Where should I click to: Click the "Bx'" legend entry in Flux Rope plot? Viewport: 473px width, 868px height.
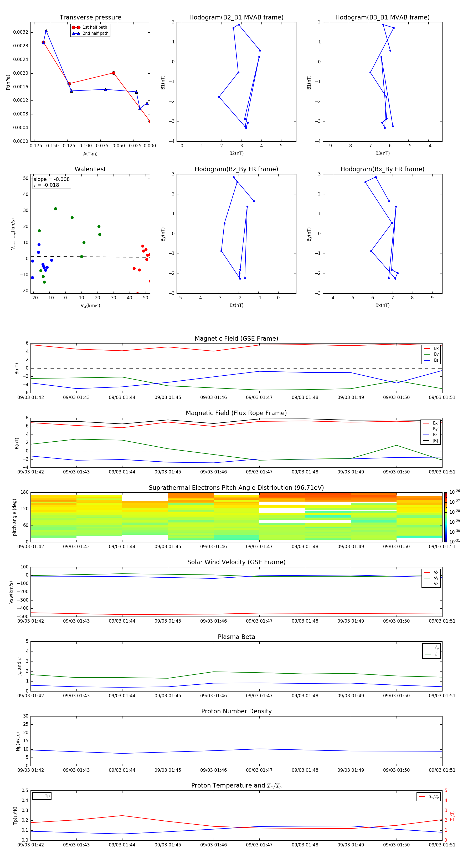pyautogui.click(x=431, y=423)
